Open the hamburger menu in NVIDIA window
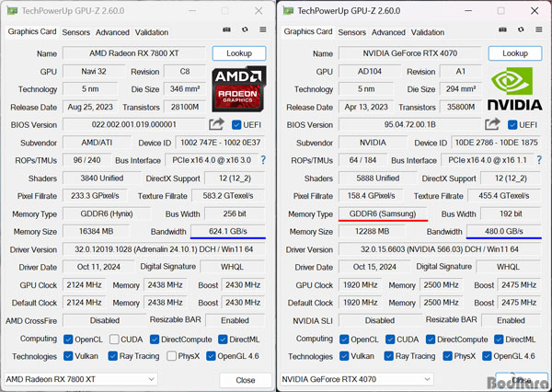Viewport: 552px width, 392px height. [x=538, y=31]
